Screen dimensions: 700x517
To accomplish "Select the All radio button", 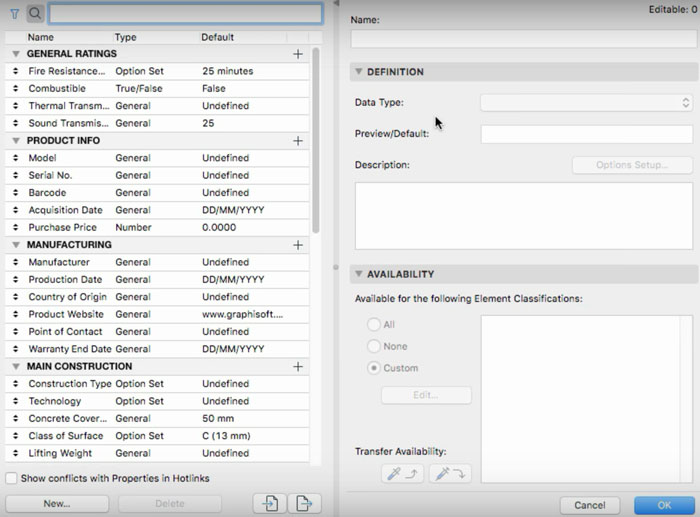I will click(x=374, y=325).
